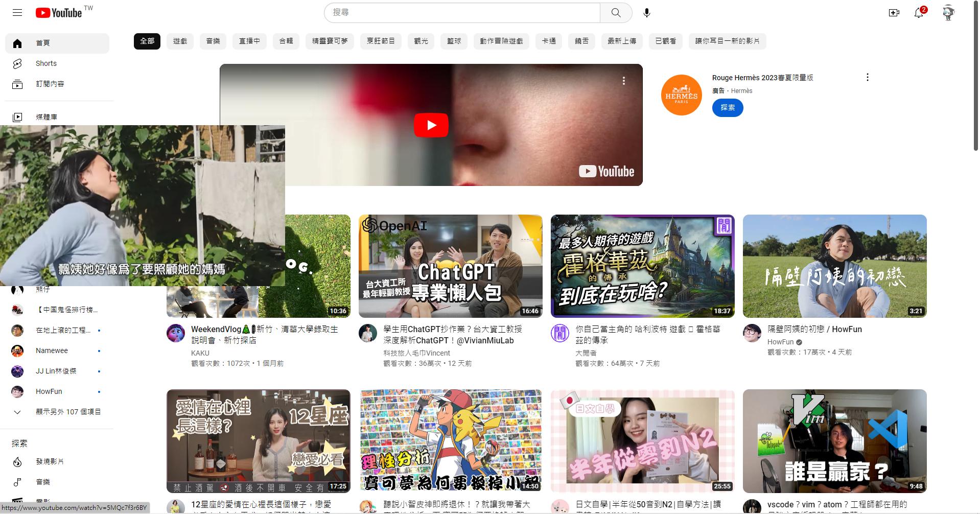The width and height of the screenshot is (980, 514).
Task: Open the vim vscode 誰是贏家 thumbnail
Action: [x=835, y=441]
